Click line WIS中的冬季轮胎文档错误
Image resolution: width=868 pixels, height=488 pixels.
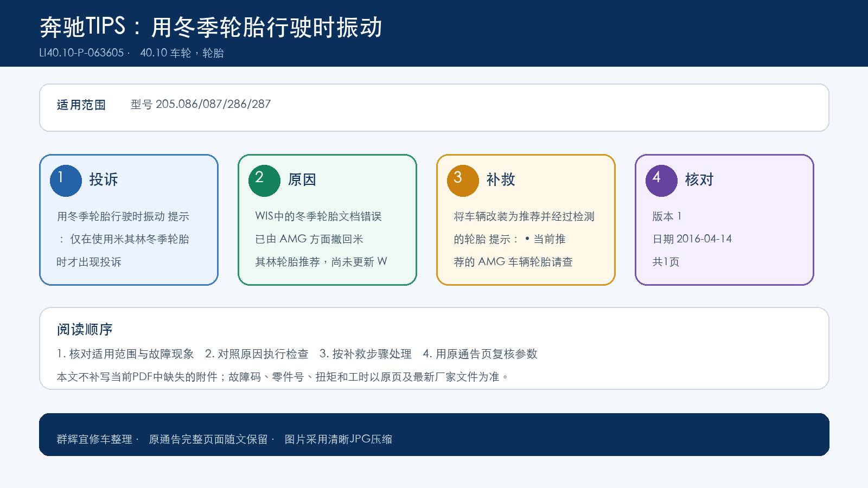318,216
